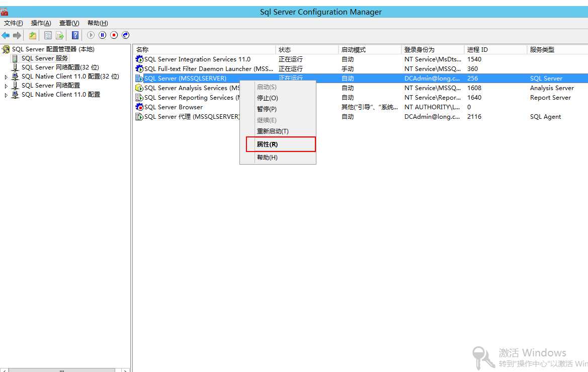The height and width of the screenshot is (372, 588).
Task: Click the Restart service toolbar button
Action: click(x=126, y=35)
